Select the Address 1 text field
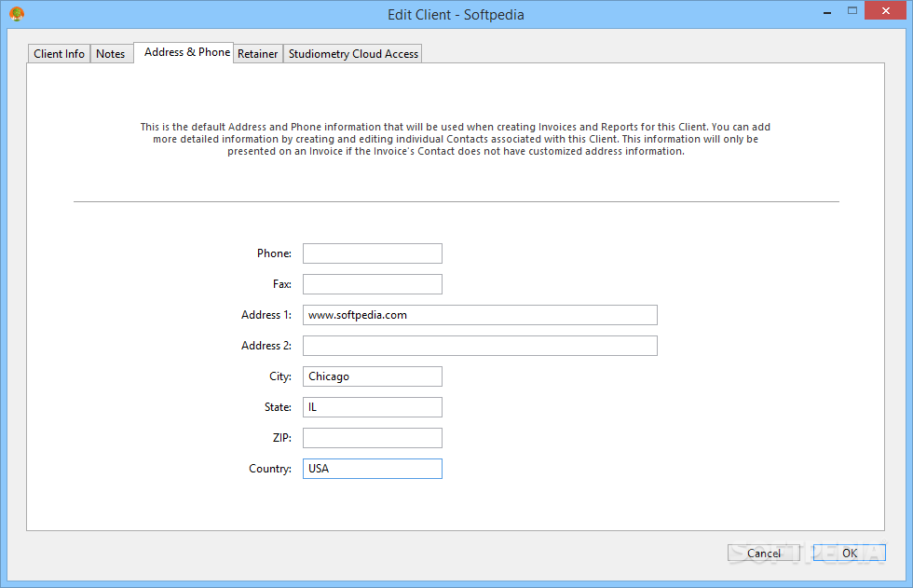The image size is (913, 588). click(x=480, y=315)
